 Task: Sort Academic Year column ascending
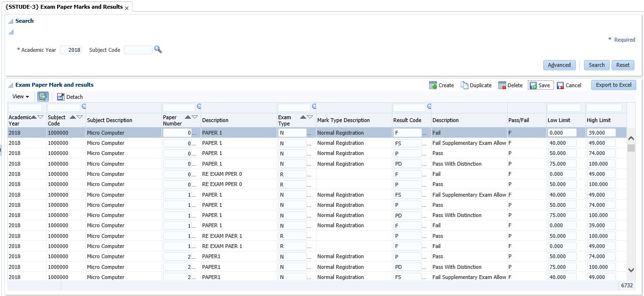(x=34, y=117)
